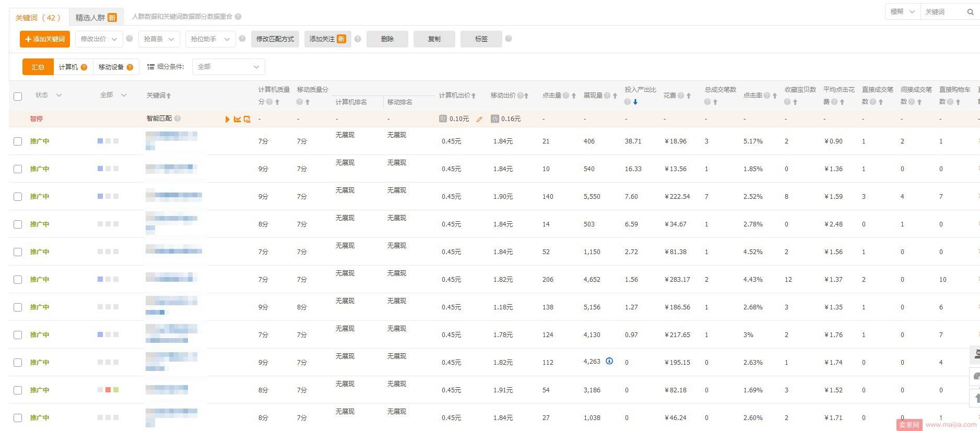This screenshot has width=980, height=431.
Task: Tick the checkbox for row with spend ¥186.56
Action: [18, 307]
